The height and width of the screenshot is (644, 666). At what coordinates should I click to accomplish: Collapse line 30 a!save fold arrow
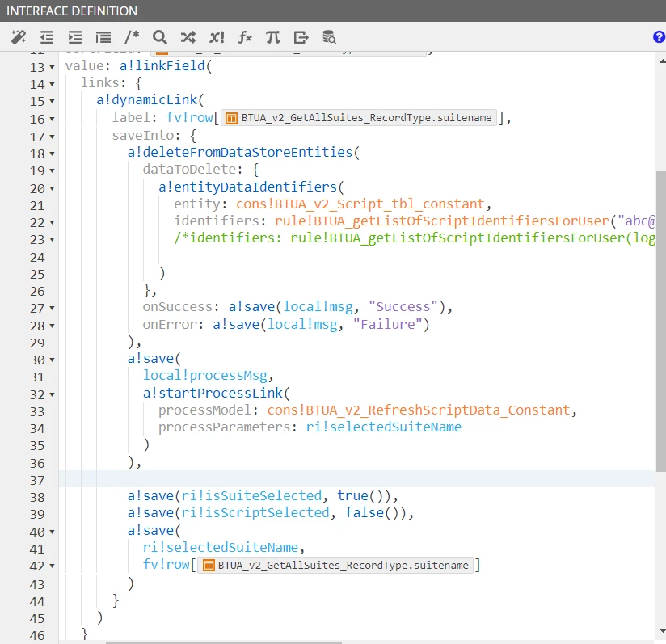point(52,360)
